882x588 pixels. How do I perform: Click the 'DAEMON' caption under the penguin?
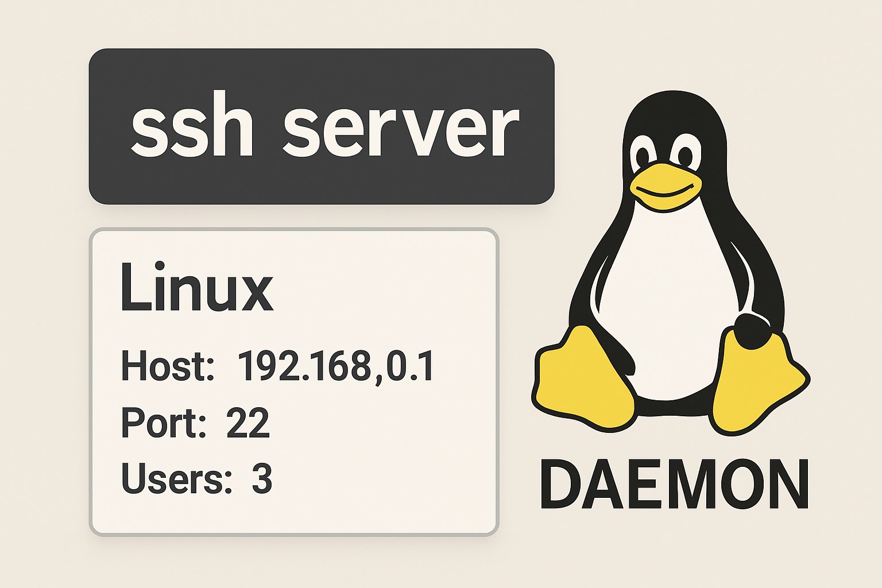click(x=674, y=484)
